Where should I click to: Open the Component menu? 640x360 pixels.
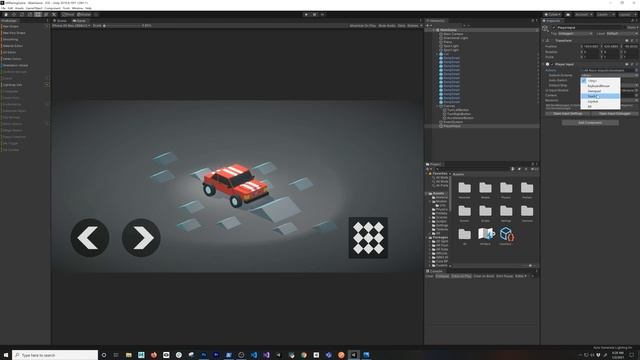(52, 8)
